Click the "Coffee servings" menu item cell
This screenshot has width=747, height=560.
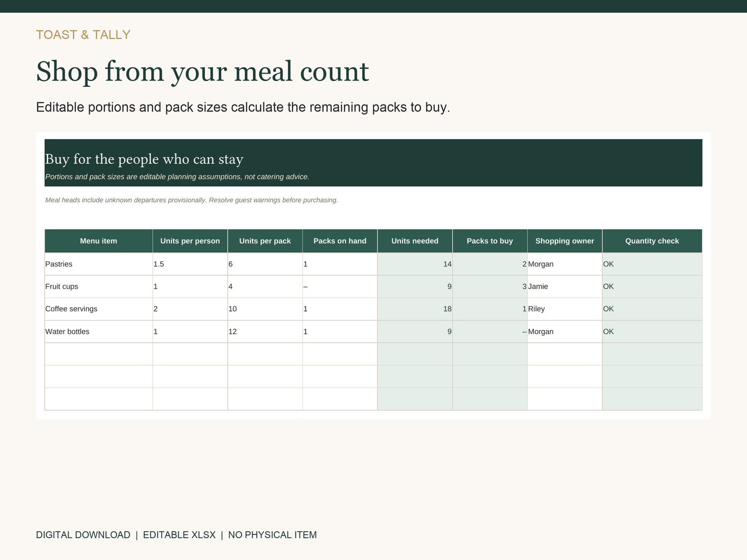99,309
